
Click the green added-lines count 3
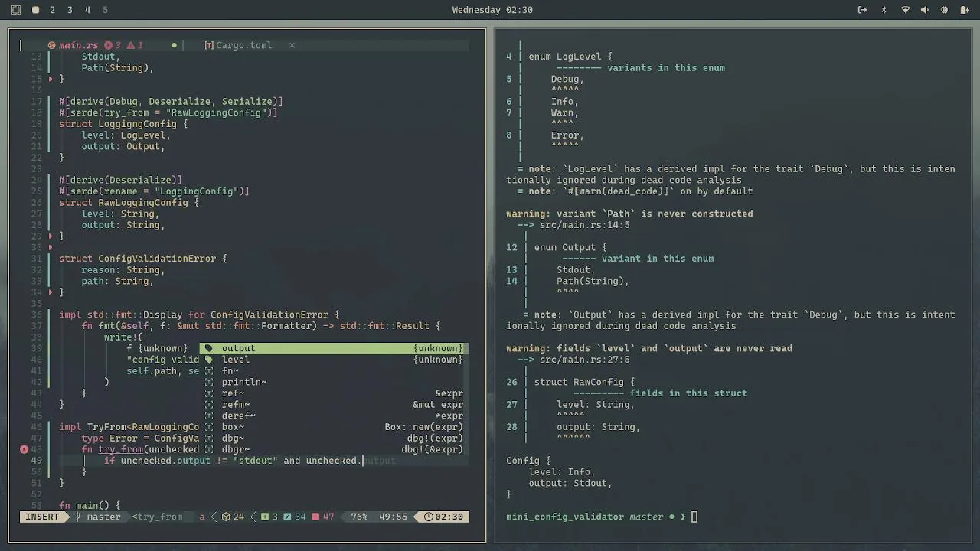pos(269,517)
